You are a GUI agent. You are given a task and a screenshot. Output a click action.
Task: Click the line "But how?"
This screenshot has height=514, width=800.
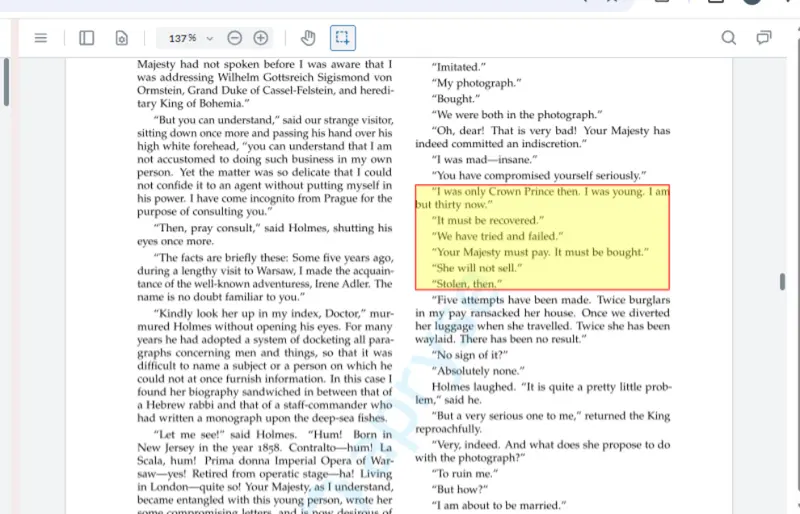(x=460, y=489)
